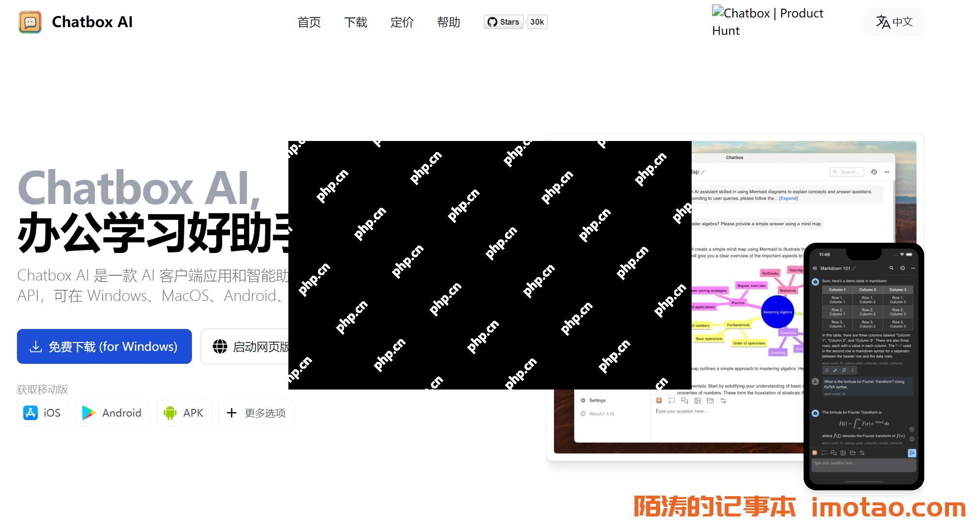Click the Fourier Transform question bubble on phone

868,387
